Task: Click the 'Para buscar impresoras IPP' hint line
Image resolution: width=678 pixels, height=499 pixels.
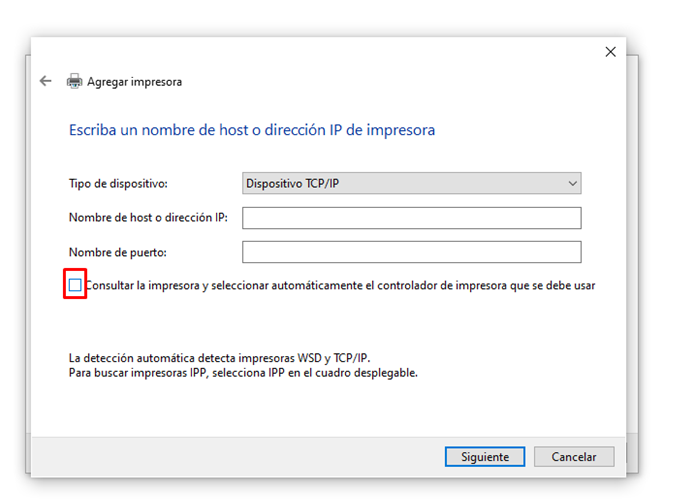Action: pyautogui.click(x=243, y=372)
